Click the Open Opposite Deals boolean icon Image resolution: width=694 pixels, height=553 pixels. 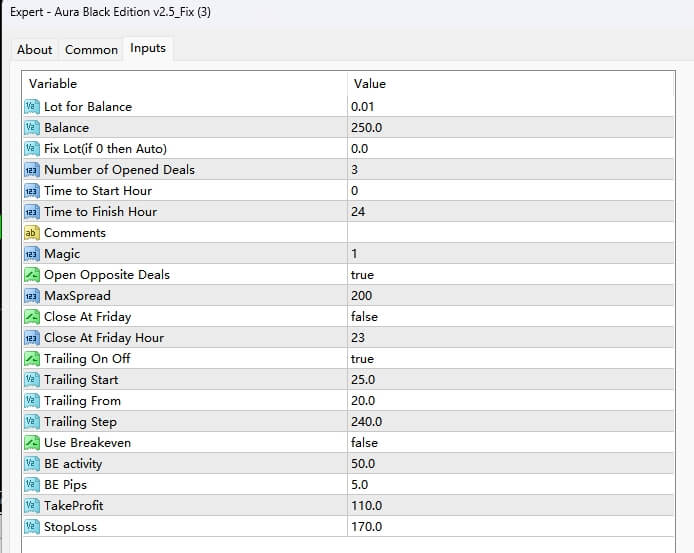(31, 275)
